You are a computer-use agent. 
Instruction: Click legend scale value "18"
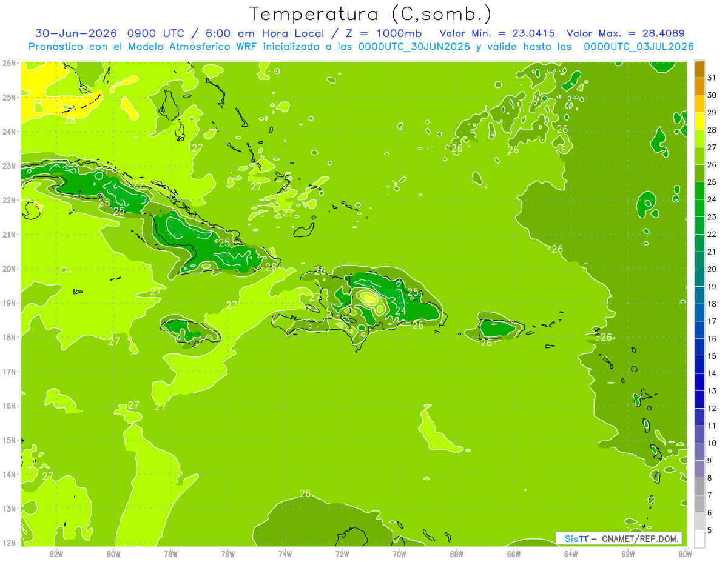tap(712, 304)
